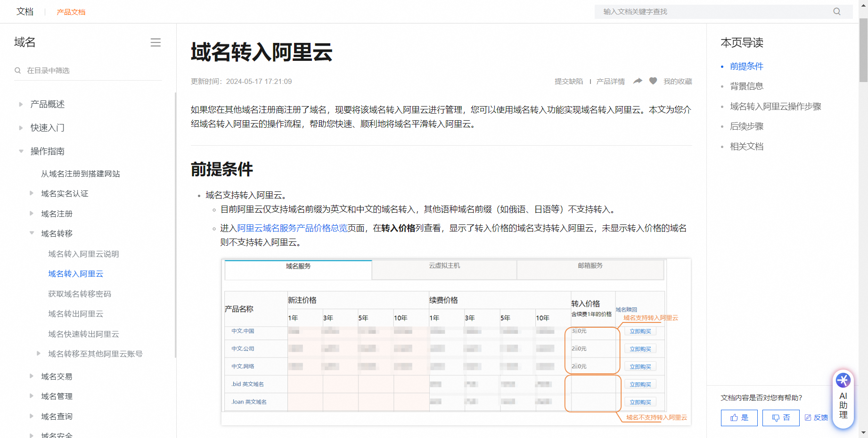Open 域名转入阿里云说明 page
The image size is (868, 438).
pyautogui.click(x=83, y=254)
